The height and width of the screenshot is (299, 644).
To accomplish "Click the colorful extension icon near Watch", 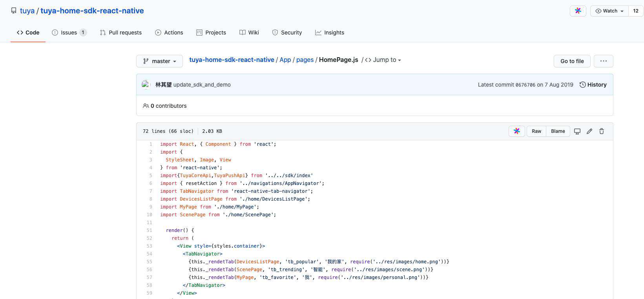I will [578, 11].
